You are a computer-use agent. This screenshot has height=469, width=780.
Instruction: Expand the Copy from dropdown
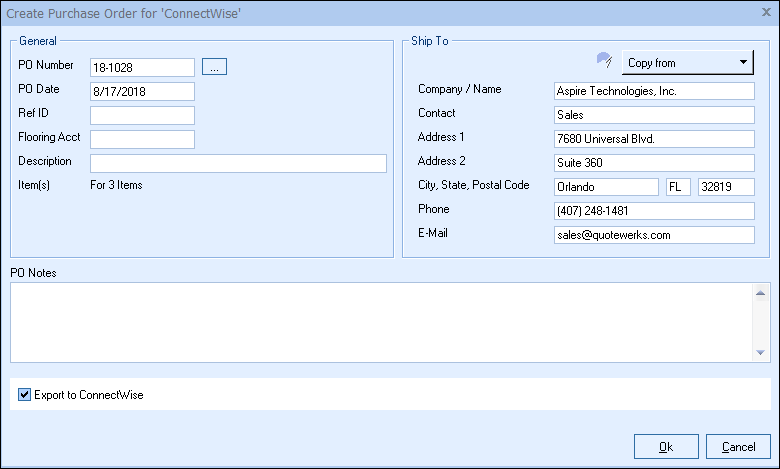pyautogui.click(x=688, y=62)
